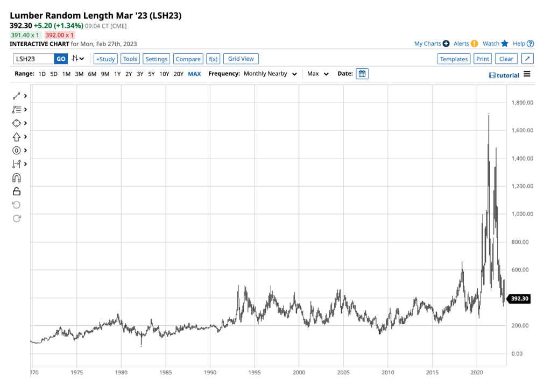The image size is (551, 392).
Task: Click the LSH23 symbol input field
Action: click(x=33, y=59)
